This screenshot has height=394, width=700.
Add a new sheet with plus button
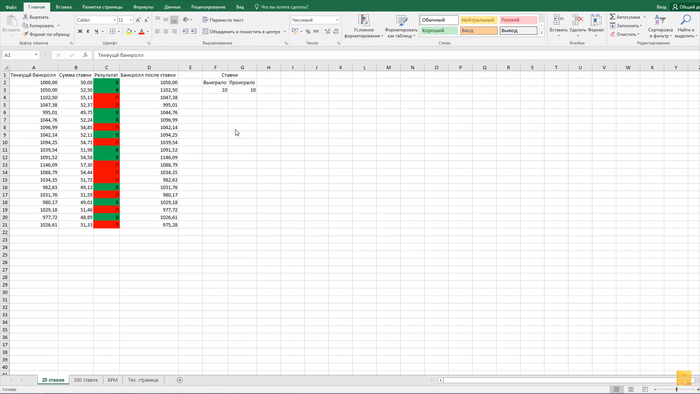pyautogui.click(x=179, y=380)
